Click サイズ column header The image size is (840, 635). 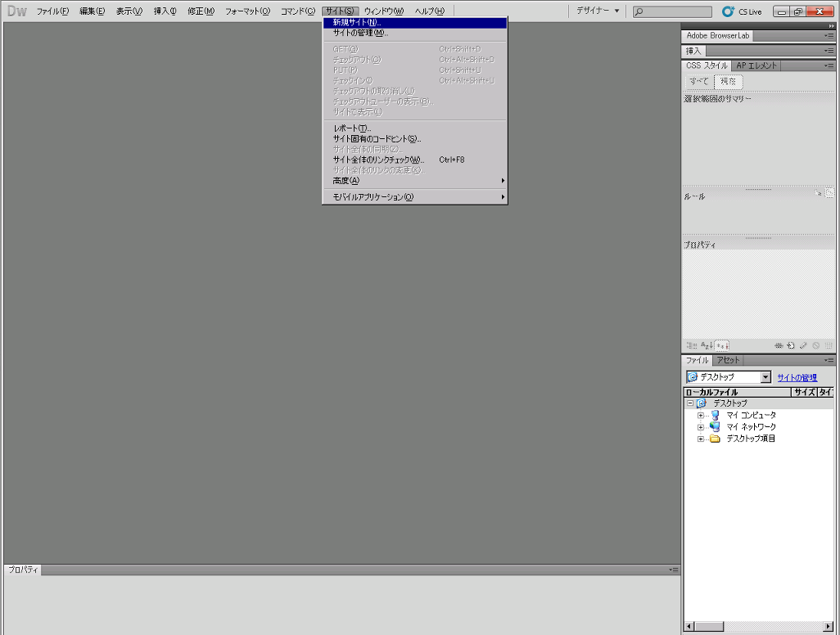(x=805, y=392)
